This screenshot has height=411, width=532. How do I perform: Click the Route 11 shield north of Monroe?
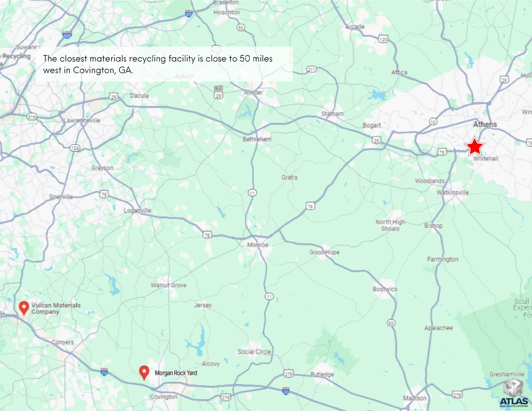252,193
